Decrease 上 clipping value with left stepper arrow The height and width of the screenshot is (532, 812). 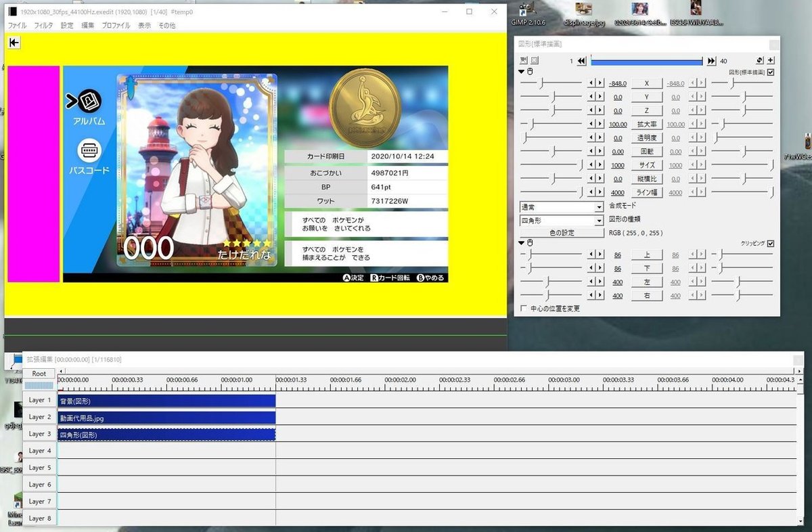(591, 254)
